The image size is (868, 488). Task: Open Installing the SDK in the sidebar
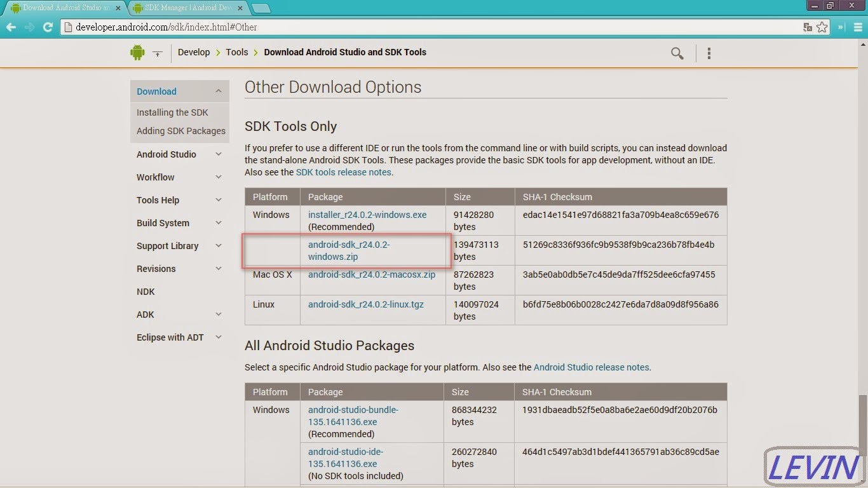(x=172, y=112)
